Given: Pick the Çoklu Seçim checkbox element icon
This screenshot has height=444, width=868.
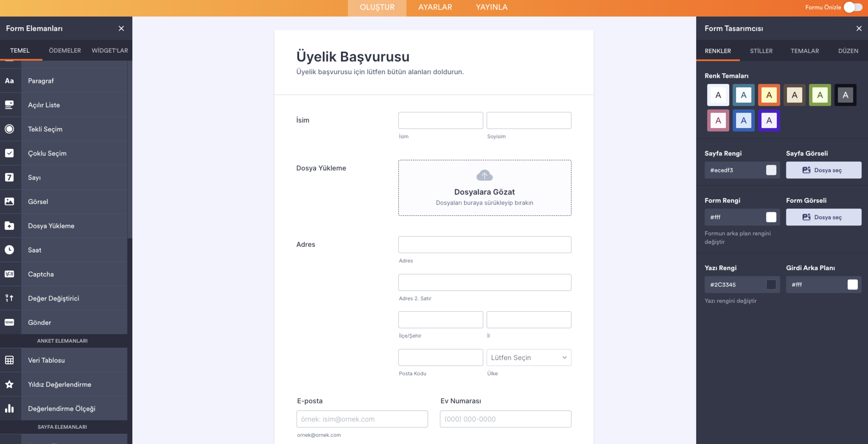Looking at the screenshot, I should pyautogui.click(x=9, y=153).
